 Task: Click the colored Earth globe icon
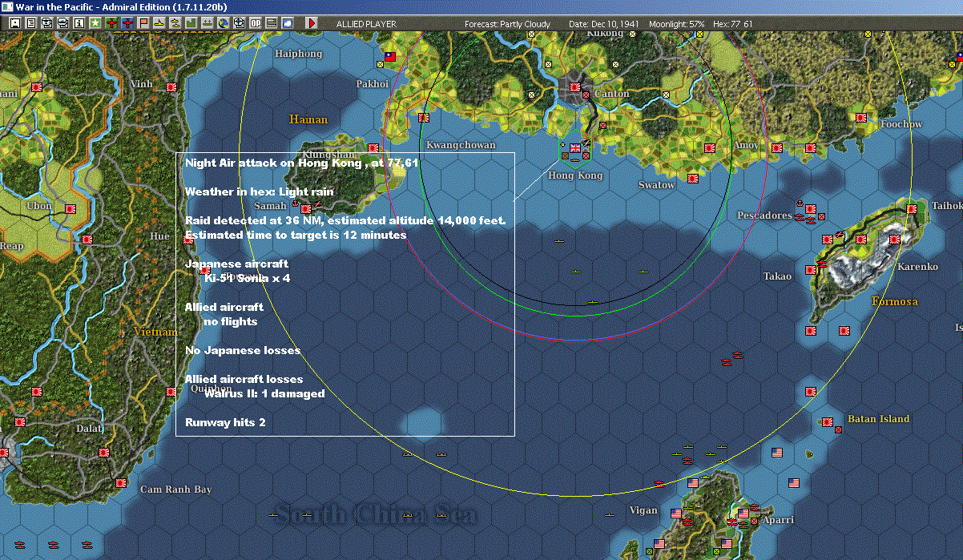224,23
